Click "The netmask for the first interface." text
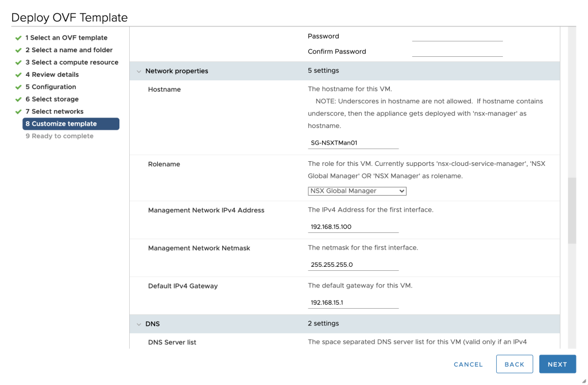The width and height of the screenshot is (588, 385). click(x=363, y=248)
